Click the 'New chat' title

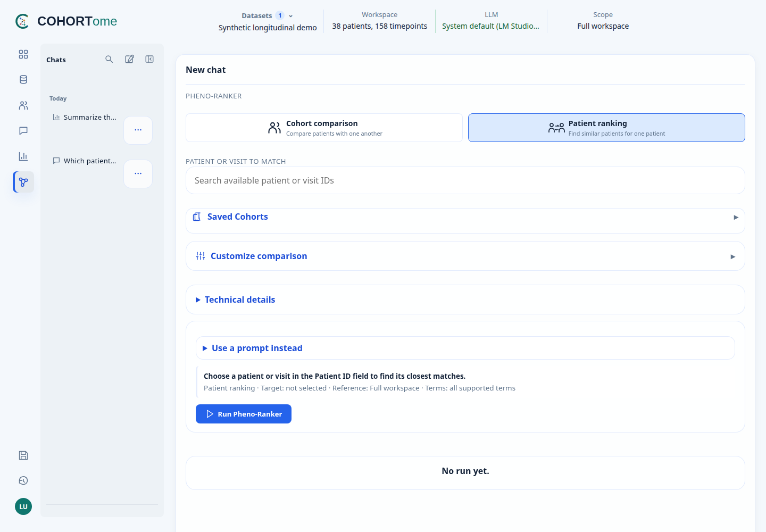(x=206, y=70)
